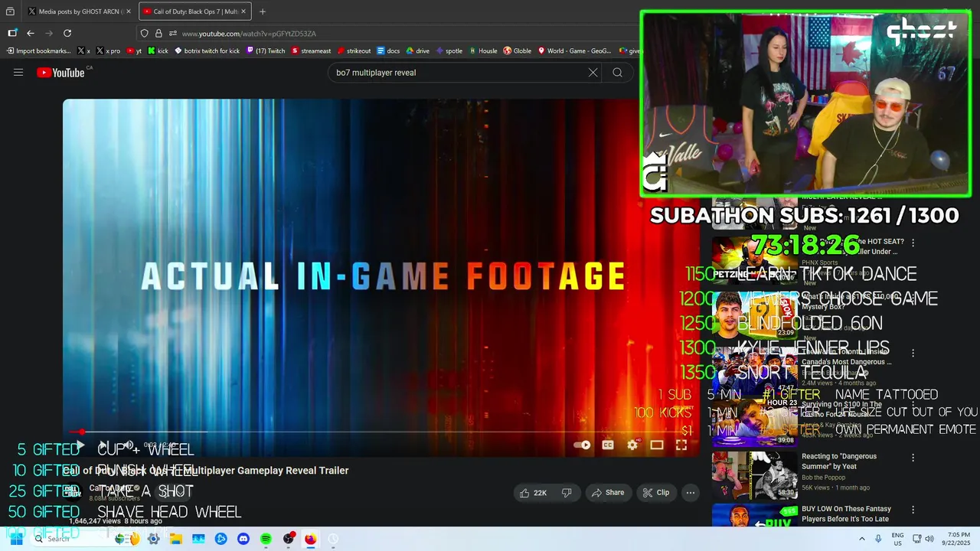Open Windows Start menu
980x551 pixels.
(16, 539)
